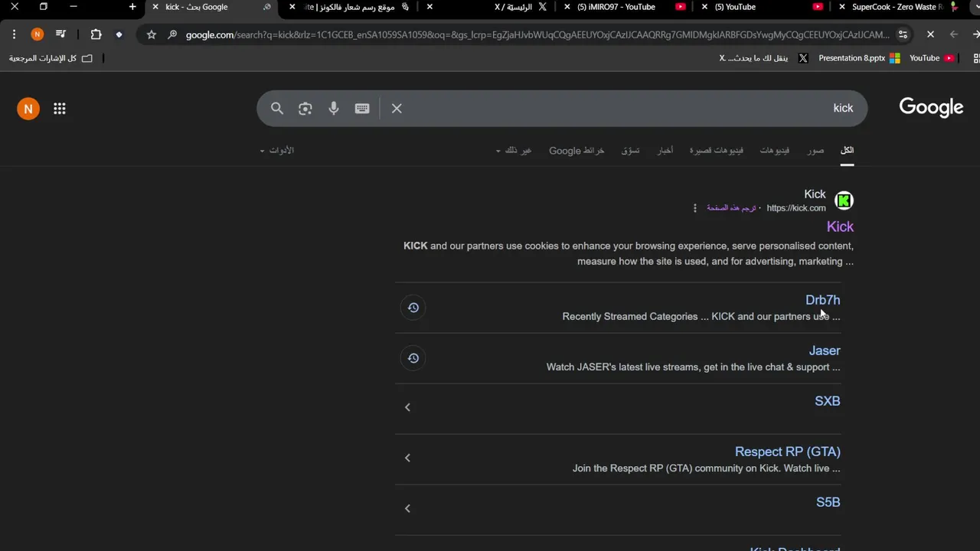Switch to تسوّق shopping tab

pyautogui.click(x=630, y=151)
